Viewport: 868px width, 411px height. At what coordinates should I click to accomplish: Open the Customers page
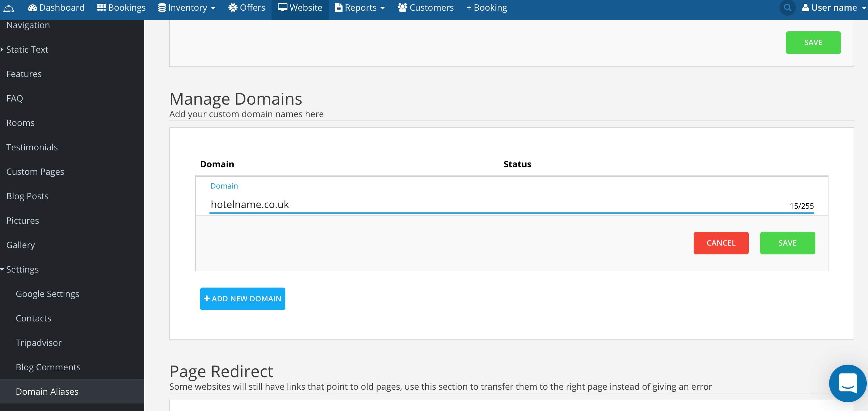[426, 8]
